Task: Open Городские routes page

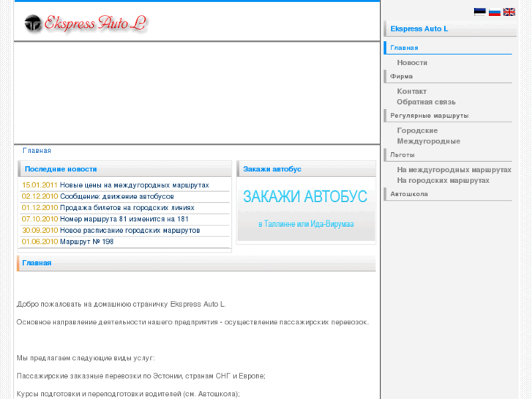Action: (417, 131)
